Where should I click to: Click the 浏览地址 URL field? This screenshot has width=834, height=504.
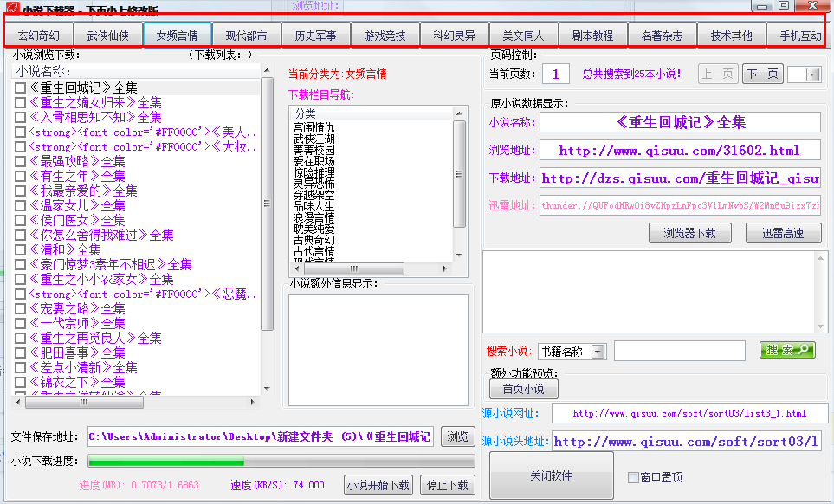click(x=680, y=151)
